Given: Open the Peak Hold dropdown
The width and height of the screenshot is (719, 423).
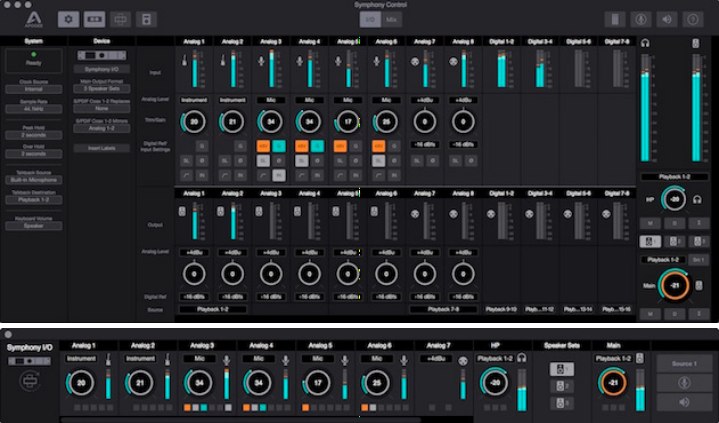Looking at the screenshot, I should 33,135.
